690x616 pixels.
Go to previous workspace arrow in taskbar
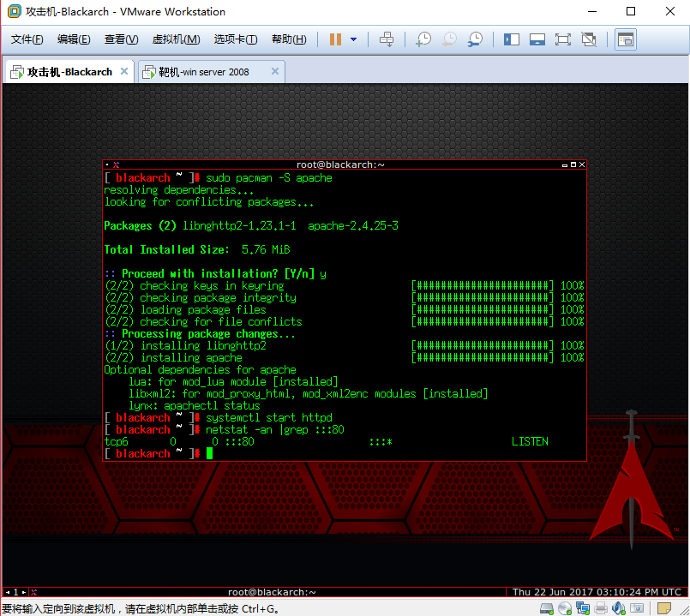click(8, 592)
